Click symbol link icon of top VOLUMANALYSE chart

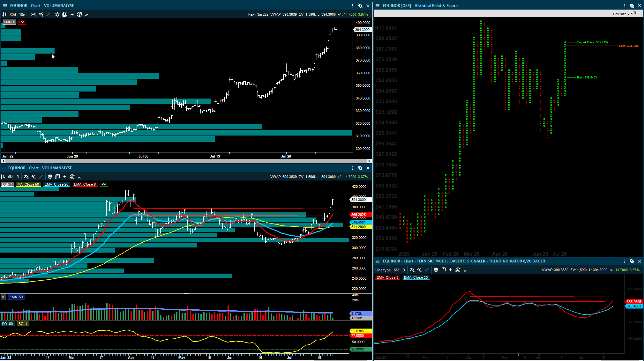pos(360,6)
